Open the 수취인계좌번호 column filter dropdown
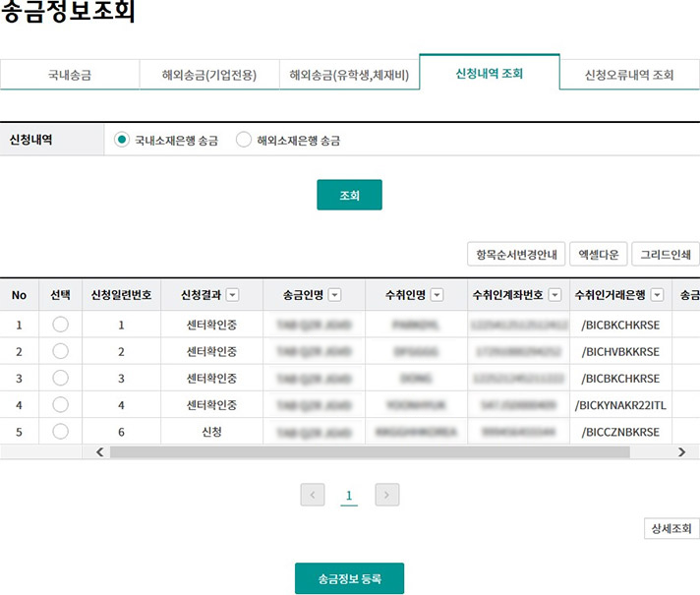700x595 pixels. pos(554,295)
